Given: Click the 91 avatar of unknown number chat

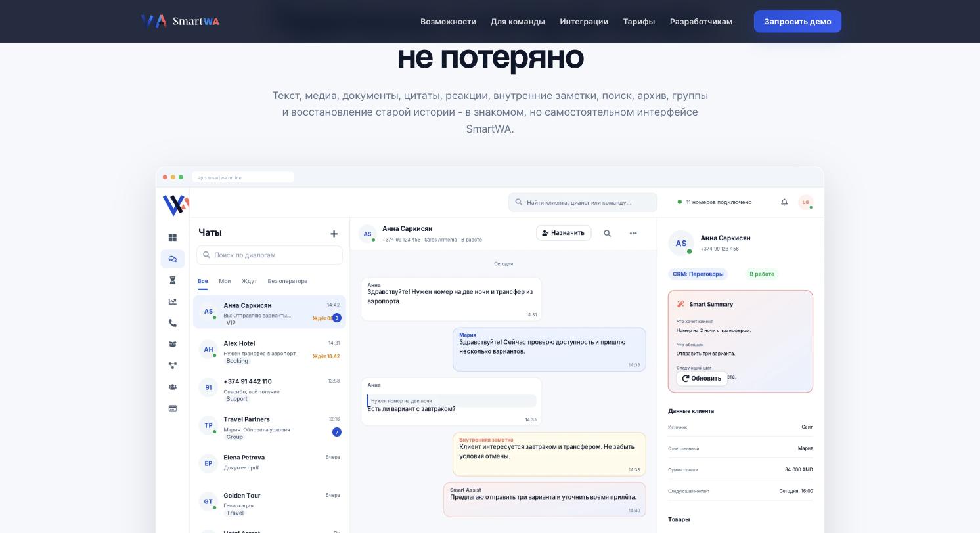Looking at the screenshot, I should tap(208, 387).
